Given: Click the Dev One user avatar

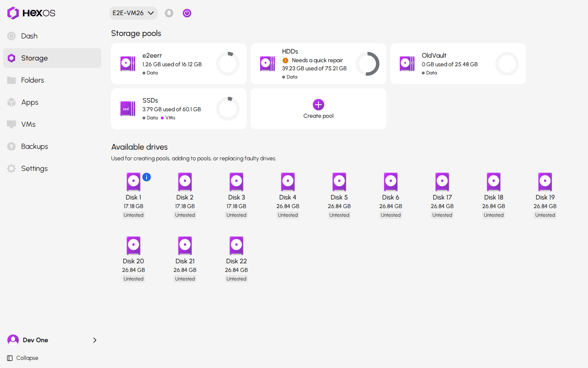Looking at the screenshot, I should 13,340.
